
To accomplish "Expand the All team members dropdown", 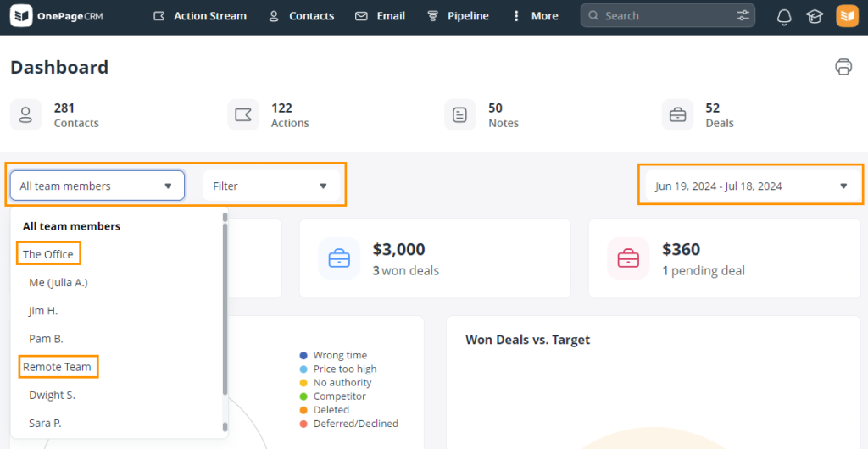I will point(97,186).
